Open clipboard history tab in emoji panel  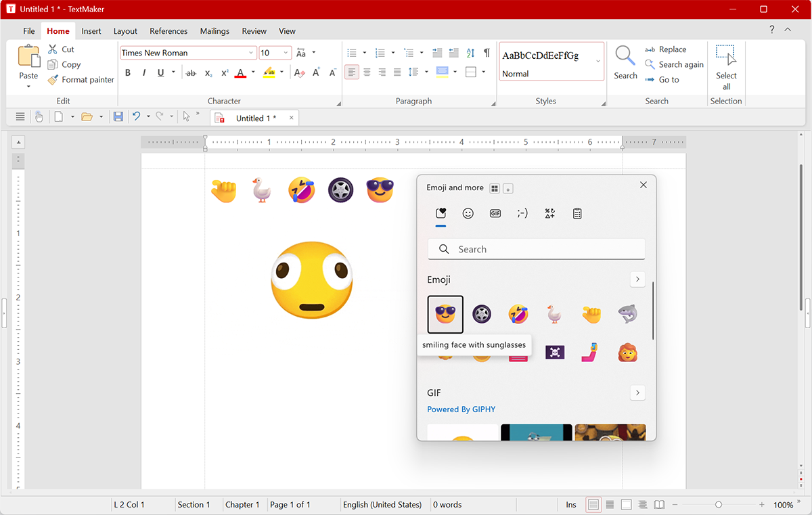point(577,213)
